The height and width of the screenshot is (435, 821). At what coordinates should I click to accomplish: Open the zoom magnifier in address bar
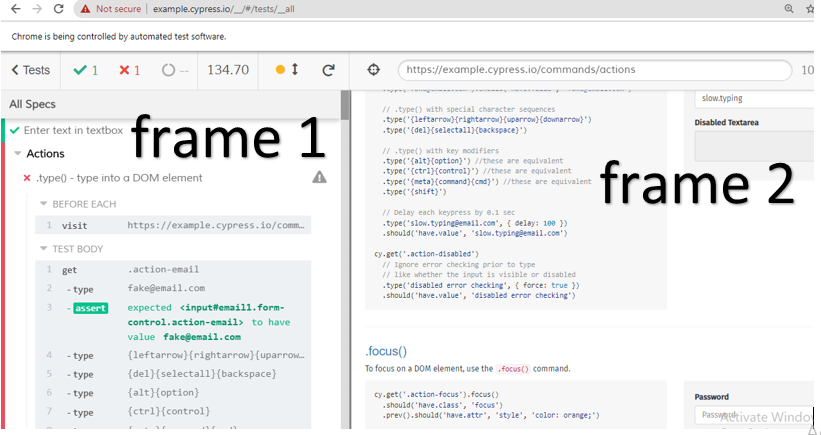789,8
